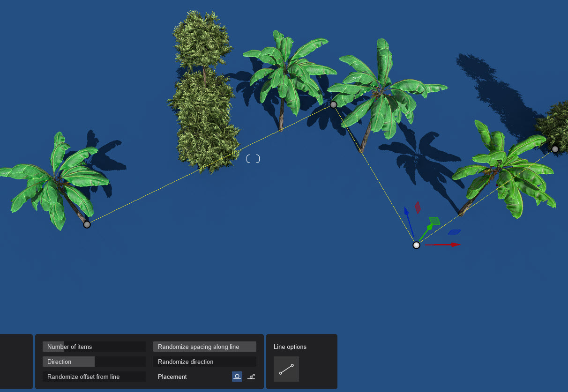
Task: Click the blue plane handle on gizmo
Action: 454,232
